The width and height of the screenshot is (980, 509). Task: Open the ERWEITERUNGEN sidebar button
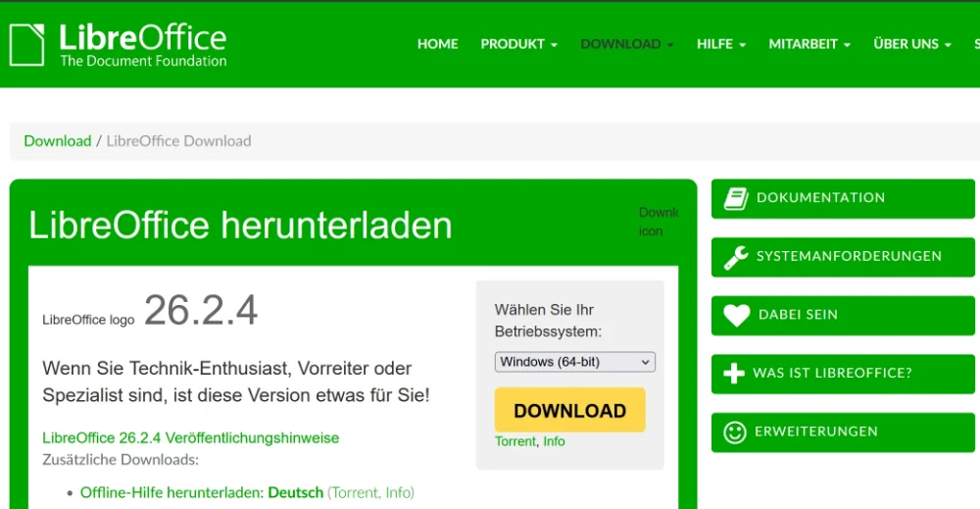coord(843,433)
